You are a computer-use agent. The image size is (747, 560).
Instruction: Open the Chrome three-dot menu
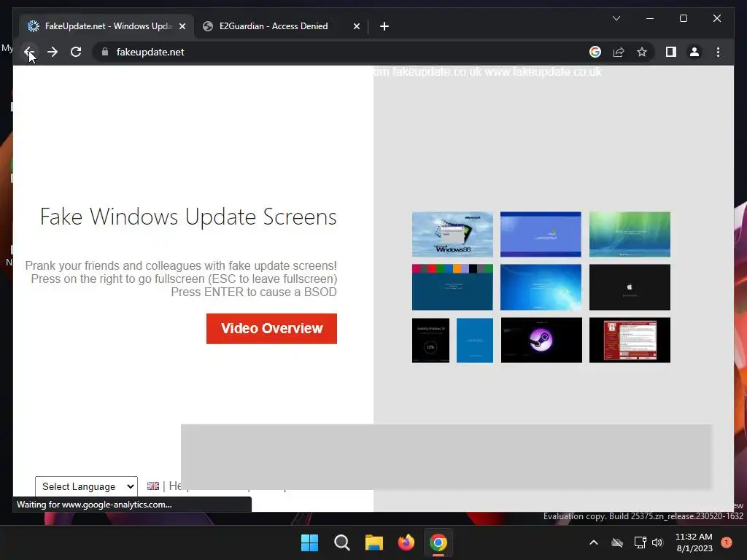[x=718, y=52]
